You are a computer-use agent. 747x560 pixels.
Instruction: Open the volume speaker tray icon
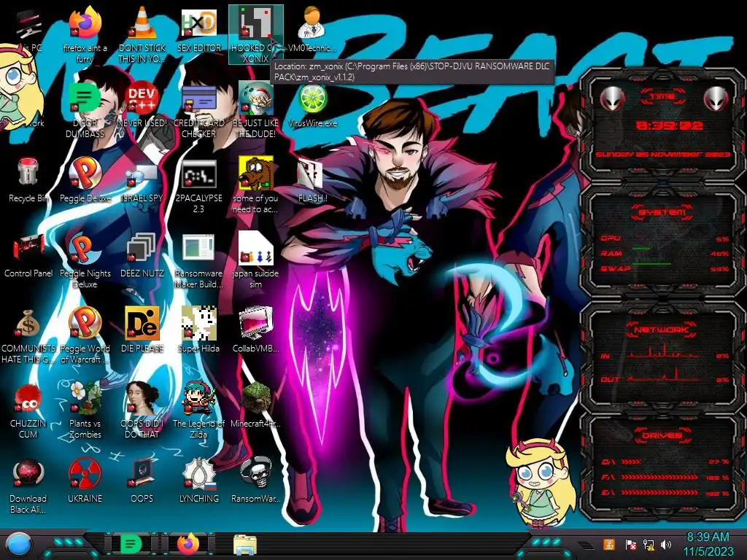click(x=666, y=544)
